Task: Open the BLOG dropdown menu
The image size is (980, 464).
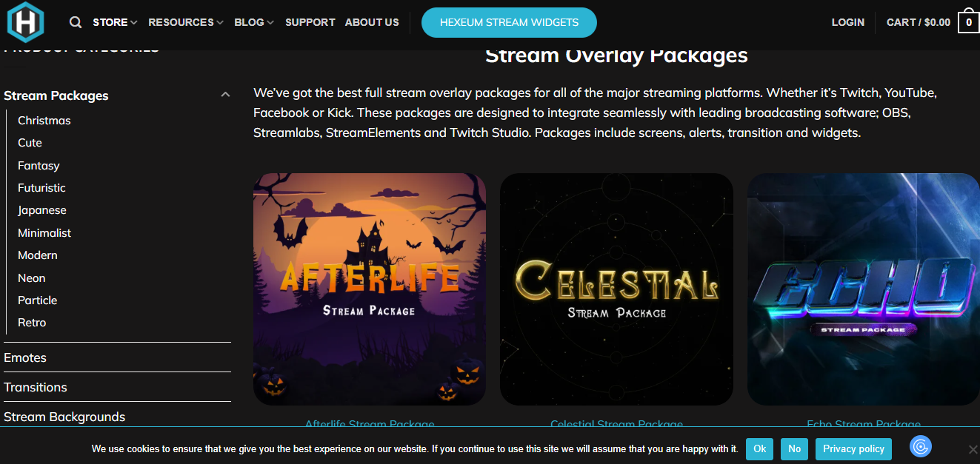Action: 254,22
